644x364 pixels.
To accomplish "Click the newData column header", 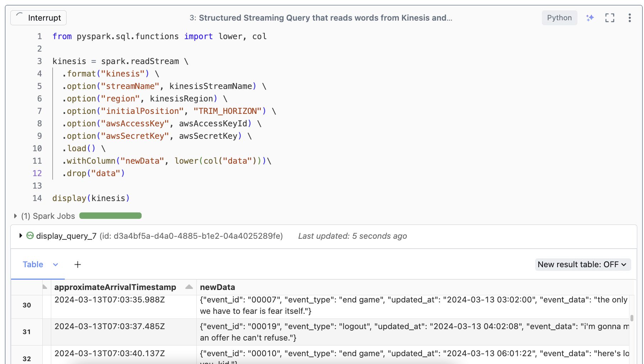I will [x=217, y=287].
